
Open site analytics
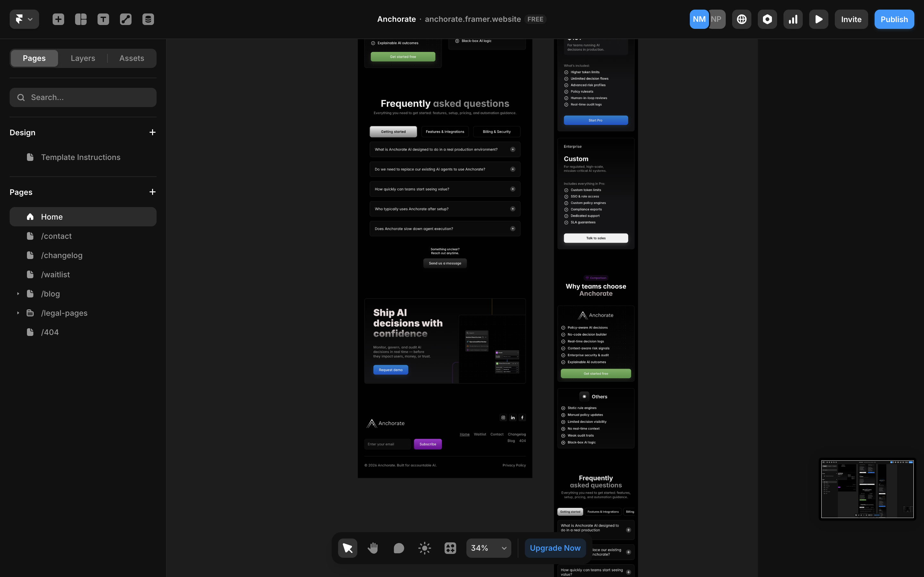click(793, 19)
